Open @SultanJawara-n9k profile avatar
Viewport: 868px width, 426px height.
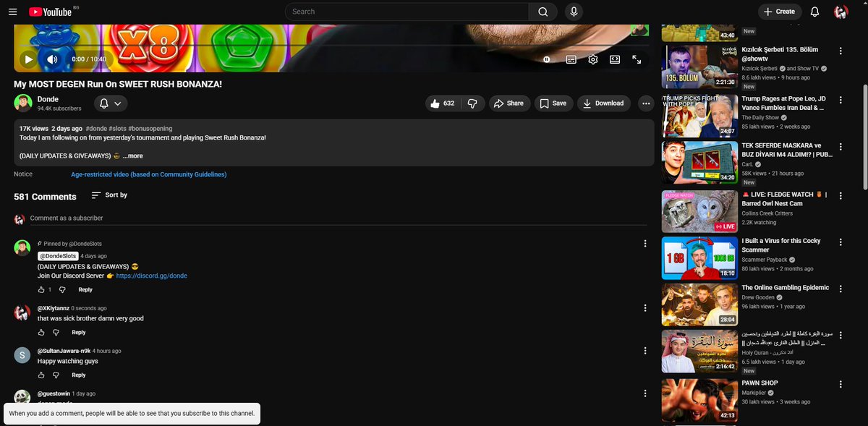point(22,354)
